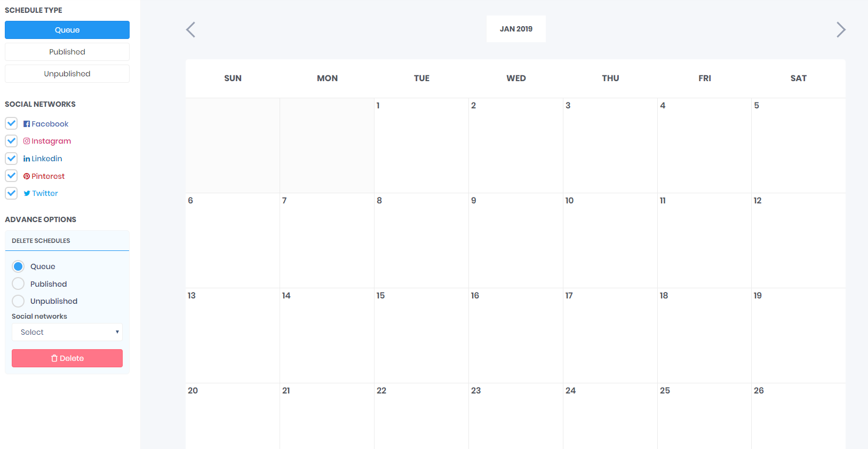Select January 15 calendar cell
The width and height of the screenshot is (868, 449).
[x=421, y=336]
